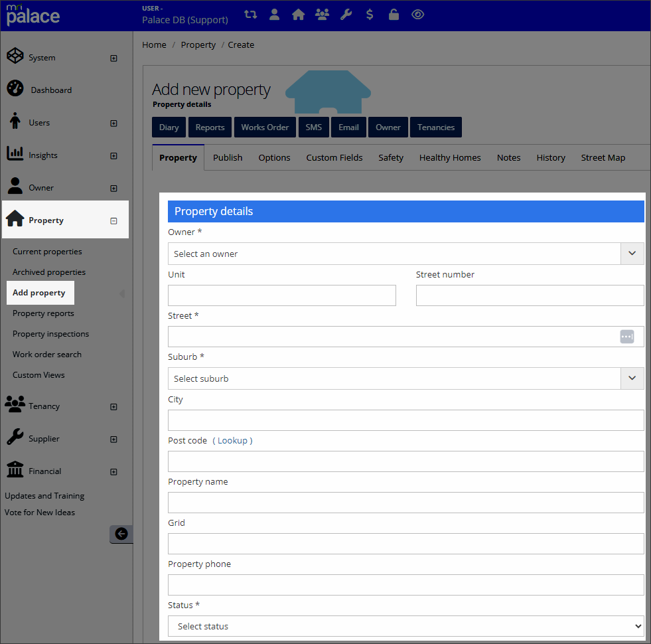
Task: Collapse the Property menu minus box
Action: (113, 221)
